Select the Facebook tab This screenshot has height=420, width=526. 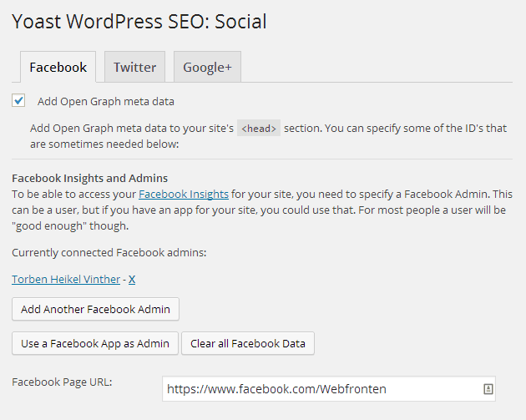pyautogui.click(x=58, y=67)
